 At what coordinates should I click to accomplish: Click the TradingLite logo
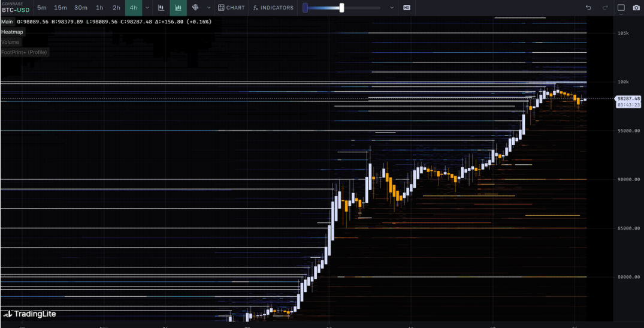pos(30,314)
